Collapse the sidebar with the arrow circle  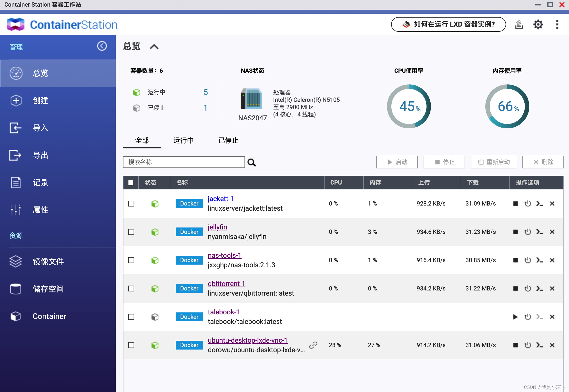[x=102, y=46]
